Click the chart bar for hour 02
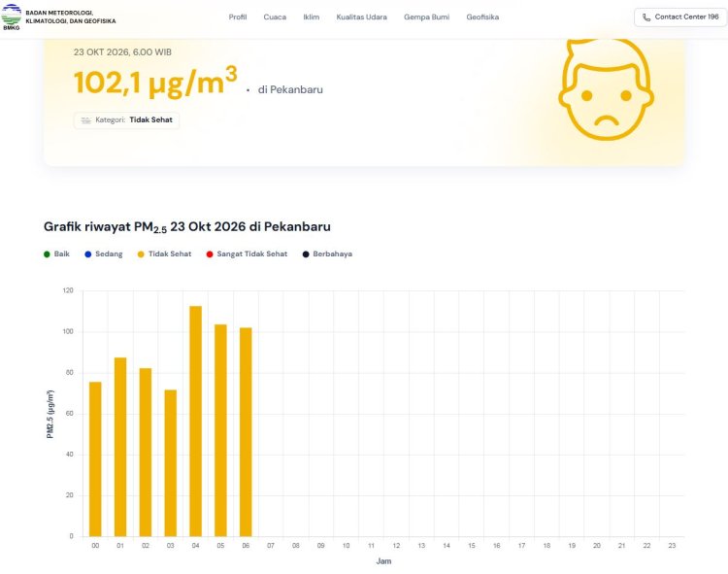728x574 pixels. pyautogui.click(x=146, y=453)
